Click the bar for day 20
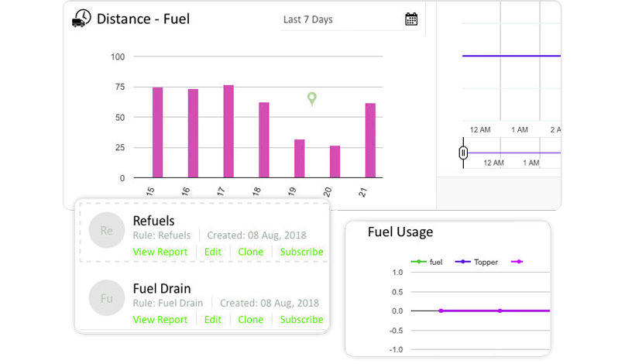Image resolution: width=625 pixels, height=364 pixels. (x=335, y=162)
